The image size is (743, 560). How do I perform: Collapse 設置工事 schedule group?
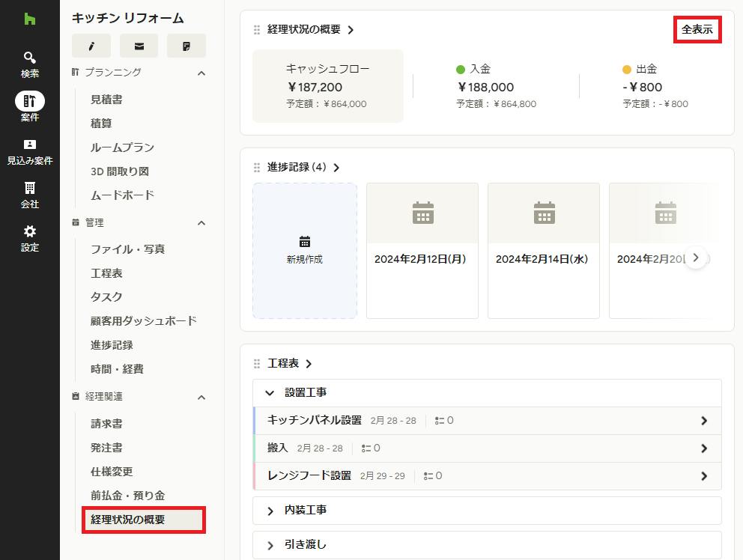tap(270, 393)
